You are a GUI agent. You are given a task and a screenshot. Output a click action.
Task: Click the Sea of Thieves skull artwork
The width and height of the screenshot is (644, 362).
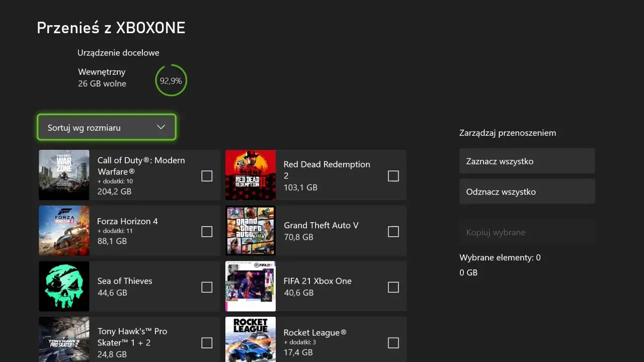[64, 286]
